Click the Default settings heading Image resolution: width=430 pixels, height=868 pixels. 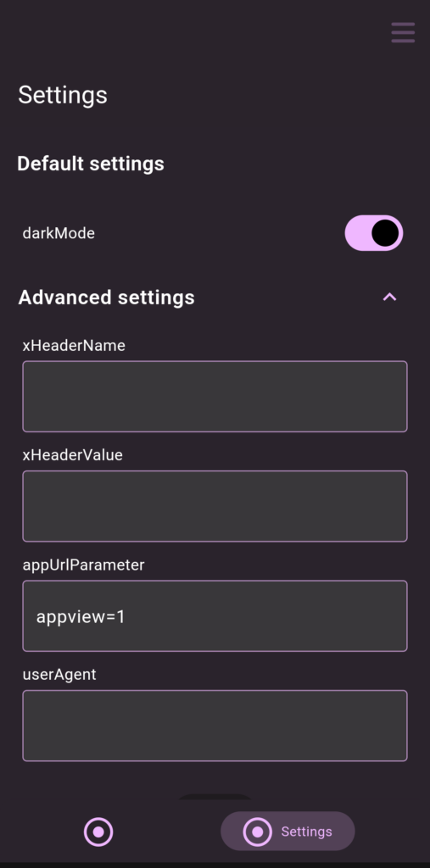coord(91,164)
